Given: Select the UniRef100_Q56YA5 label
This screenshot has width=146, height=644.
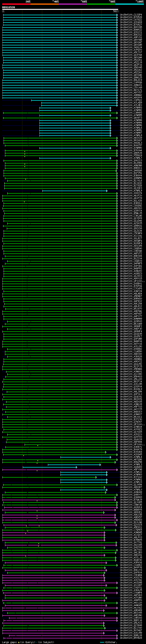Looking at the screenshot, I should (x=131, y=67).
